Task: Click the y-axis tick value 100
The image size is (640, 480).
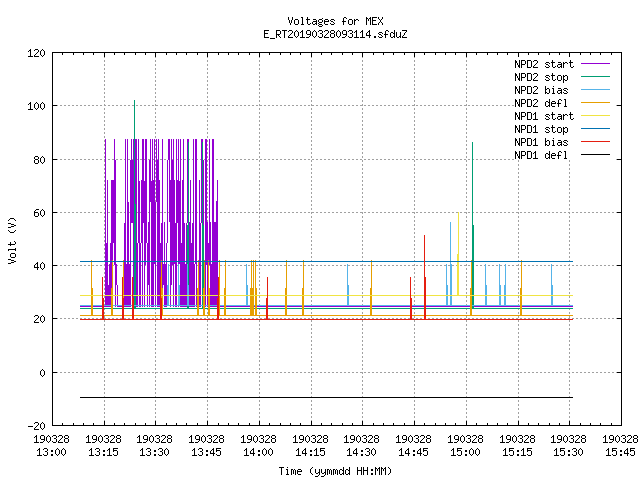Action: [36, 106]
